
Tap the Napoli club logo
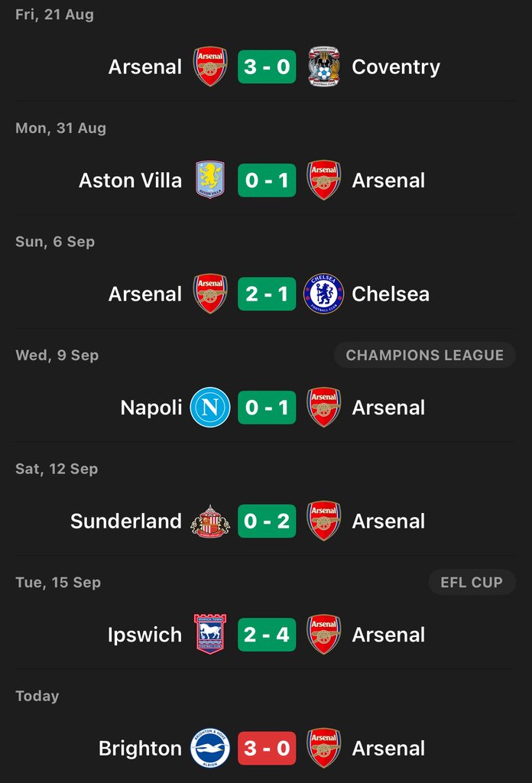click(210, 407)
